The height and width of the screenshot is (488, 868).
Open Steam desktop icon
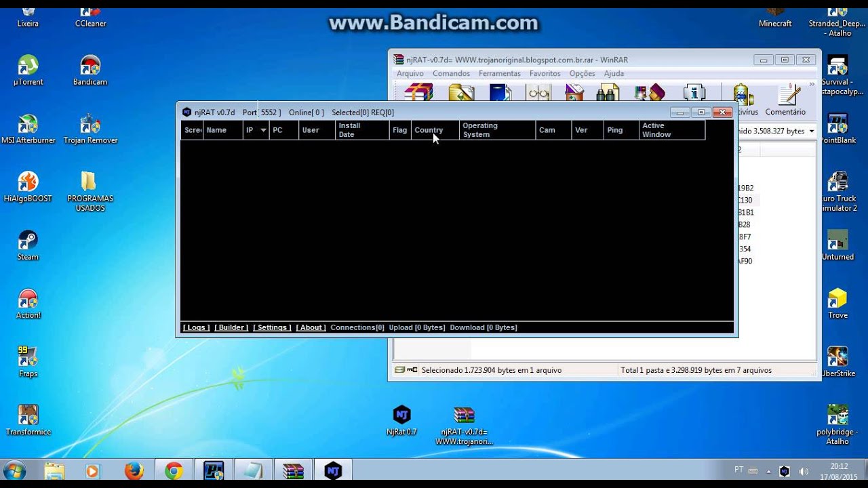pos(28,245)
